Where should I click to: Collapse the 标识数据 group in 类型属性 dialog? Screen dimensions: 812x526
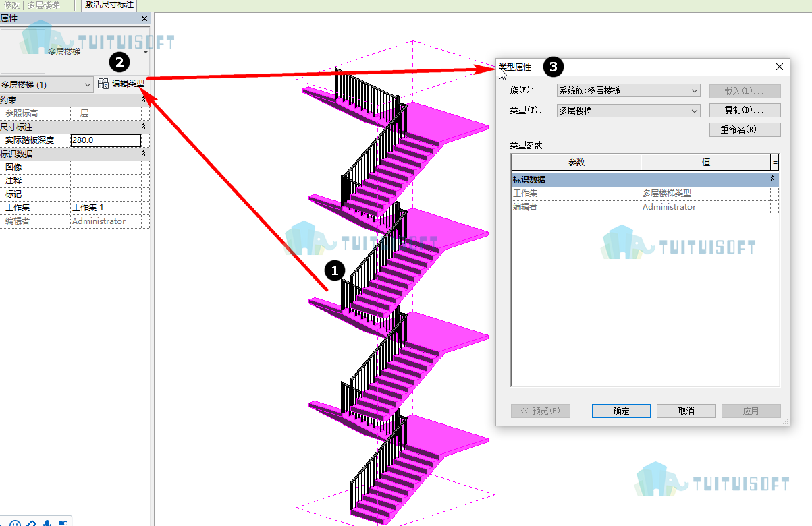(x=773, y=179)
